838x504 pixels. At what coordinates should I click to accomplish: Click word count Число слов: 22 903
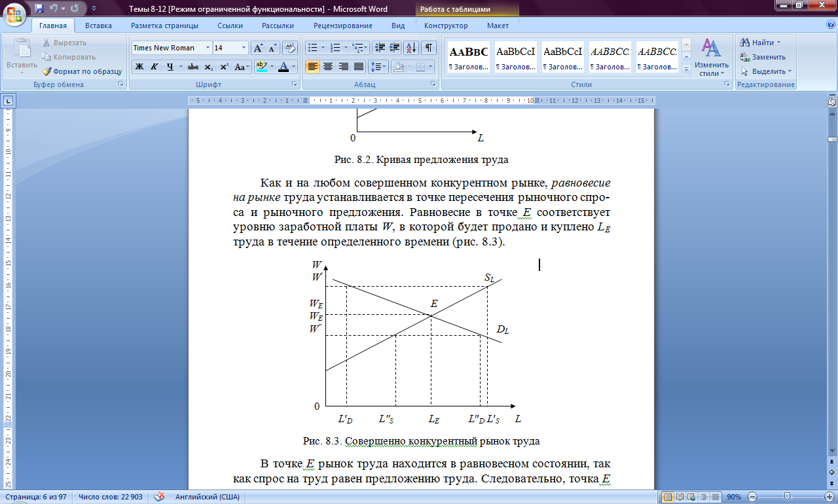(111, 497)
